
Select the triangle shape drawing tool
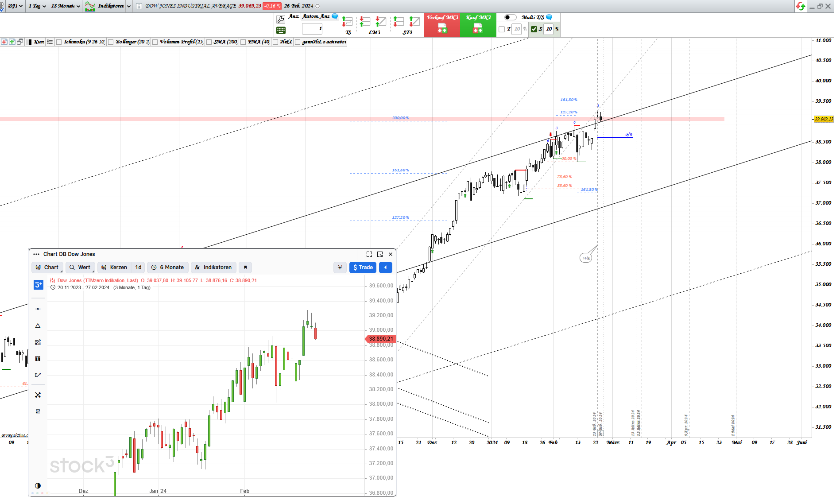[38, 326]
